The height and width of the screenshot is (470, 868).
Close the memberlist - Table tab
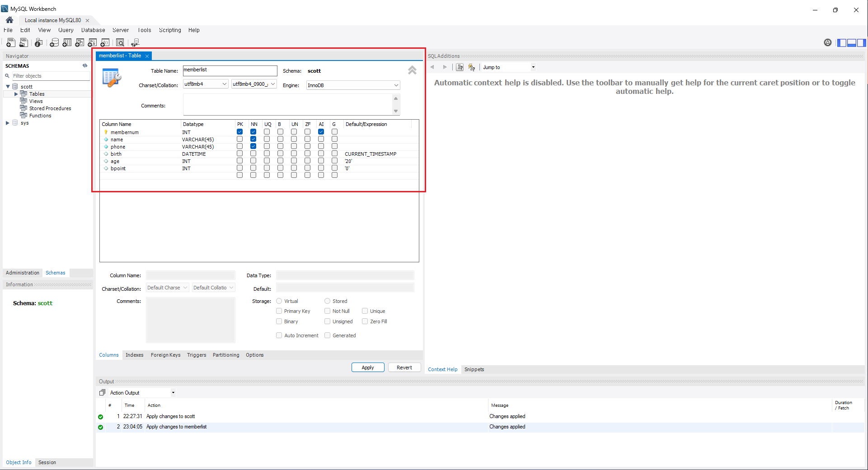pos(147,56)
